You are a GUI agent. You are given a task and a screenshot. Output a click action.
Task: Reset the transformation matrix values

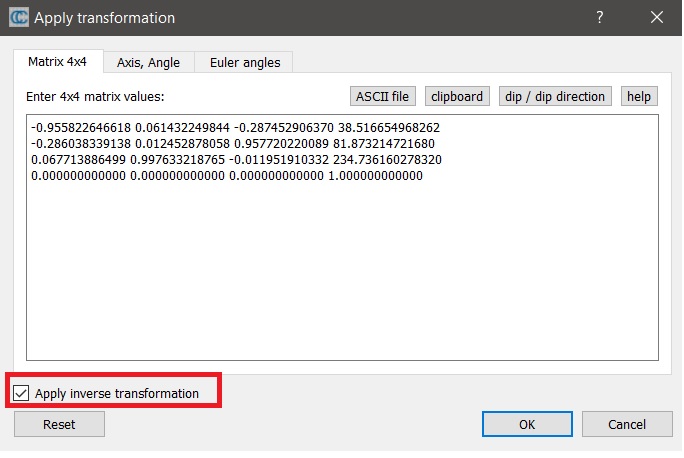coord(59,424)
